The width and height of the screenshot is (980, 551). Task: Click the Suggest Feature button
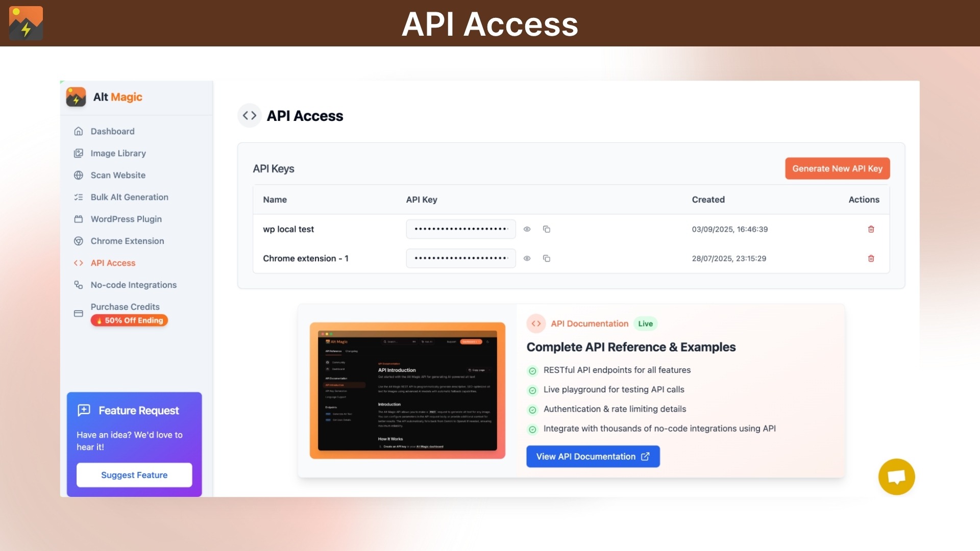[134, 475]
